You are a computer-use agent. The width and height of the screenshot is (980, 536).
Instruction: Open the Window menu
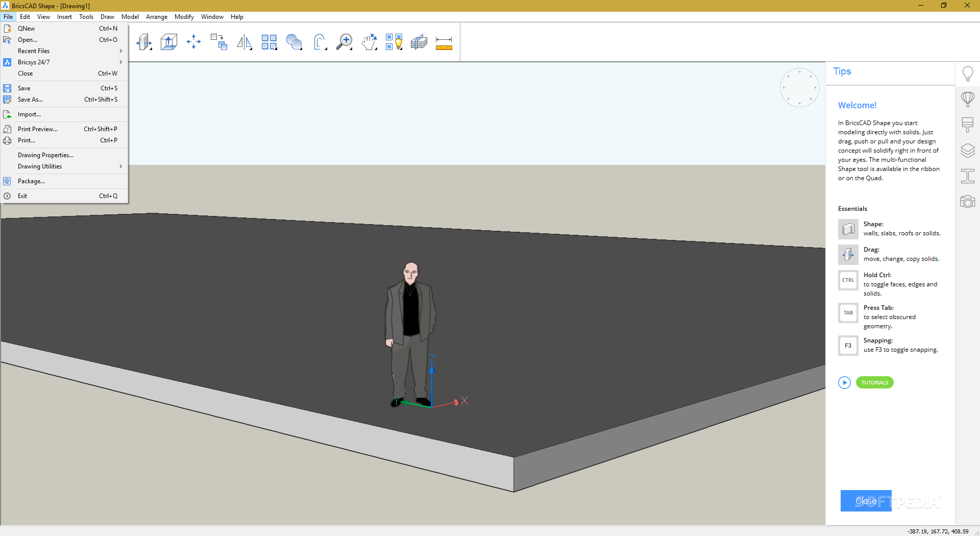click(212, 17)
